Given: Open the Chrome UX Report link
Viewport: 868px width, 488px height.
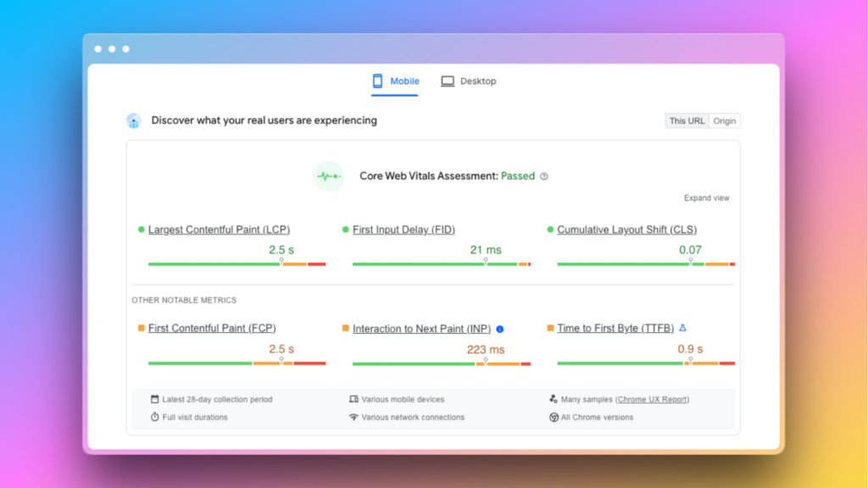Looking at the screenshot, I should pos(652,400).
